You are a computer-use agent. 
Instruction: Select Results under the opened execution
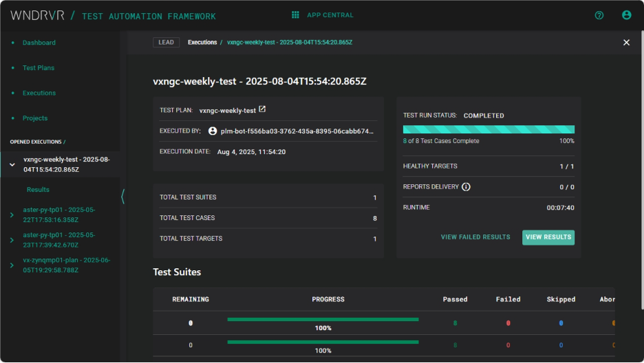point(38,190)
